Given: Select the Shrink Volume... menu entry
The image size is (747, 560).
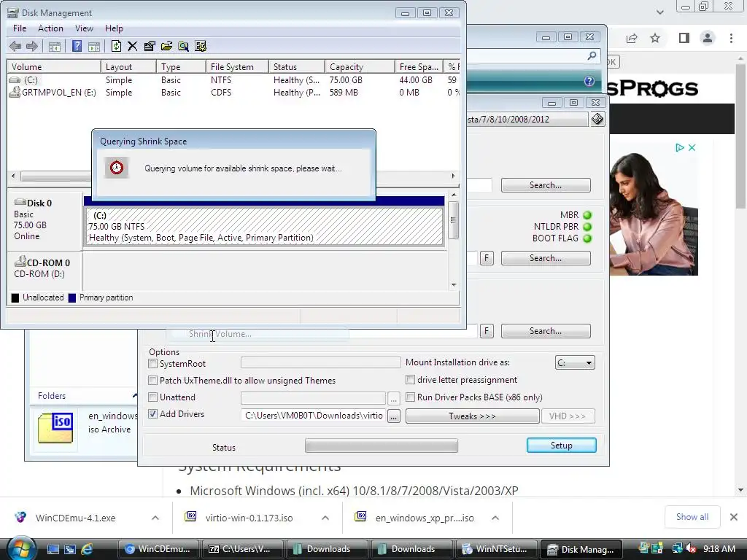Looking at the screenshot, I should (x=220, y=334).
